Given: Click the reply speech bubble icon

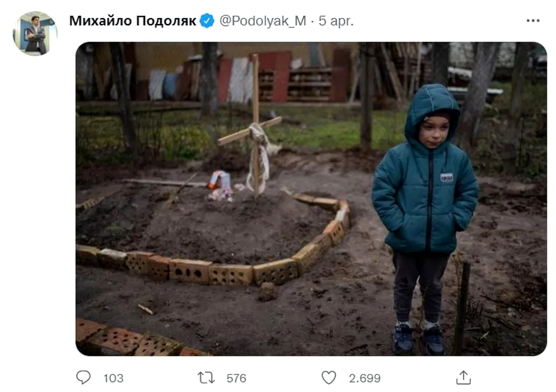Looking at the screenshot, I should pyautogui.click(x=83, y=377).
